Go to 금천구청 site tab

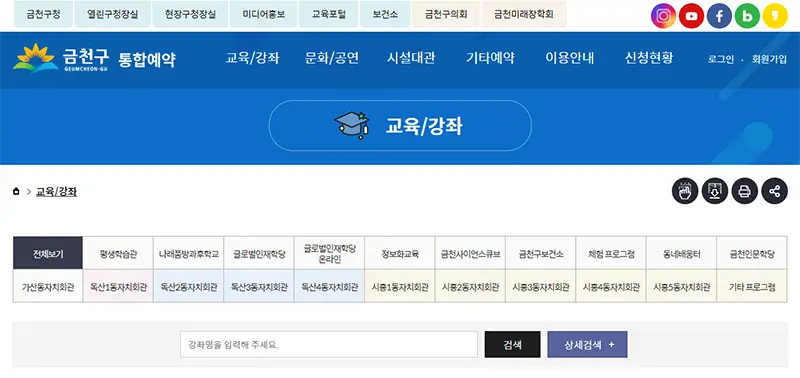43,14
